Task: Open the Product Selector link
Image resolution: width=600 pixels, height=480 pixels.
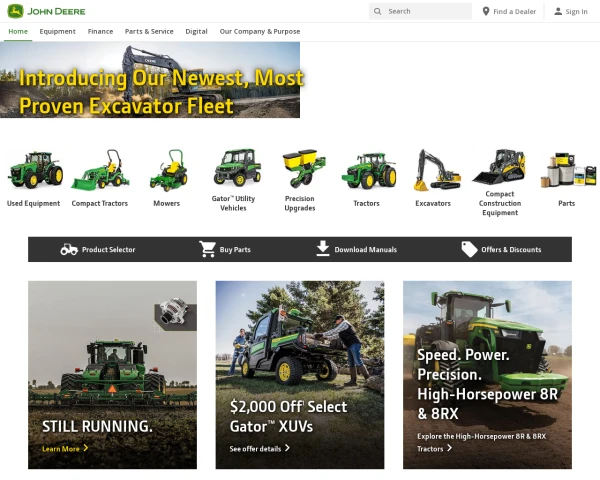Action: click(x=98, y=250)
